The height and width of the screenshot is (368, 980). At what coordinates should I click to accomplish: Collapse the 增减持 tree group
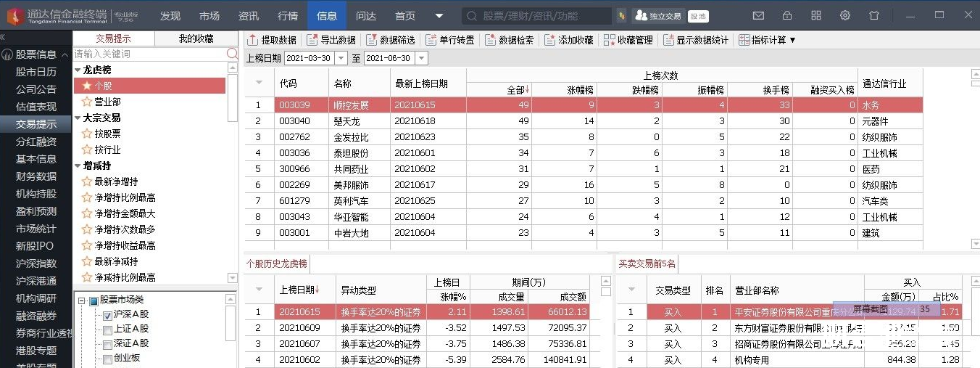[x=78, y=165]
